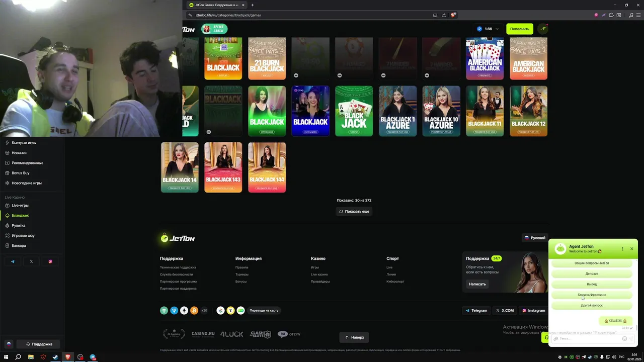
Task: Open Партнерская поддержка link
Action: coord(178,289)
